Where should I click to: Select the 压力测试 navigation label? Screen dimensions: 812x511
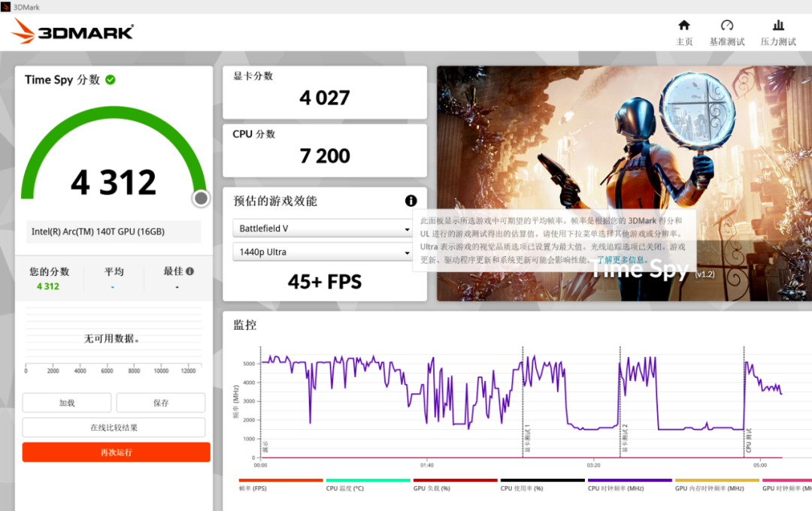pyautogui.click(x=778, y=41)
